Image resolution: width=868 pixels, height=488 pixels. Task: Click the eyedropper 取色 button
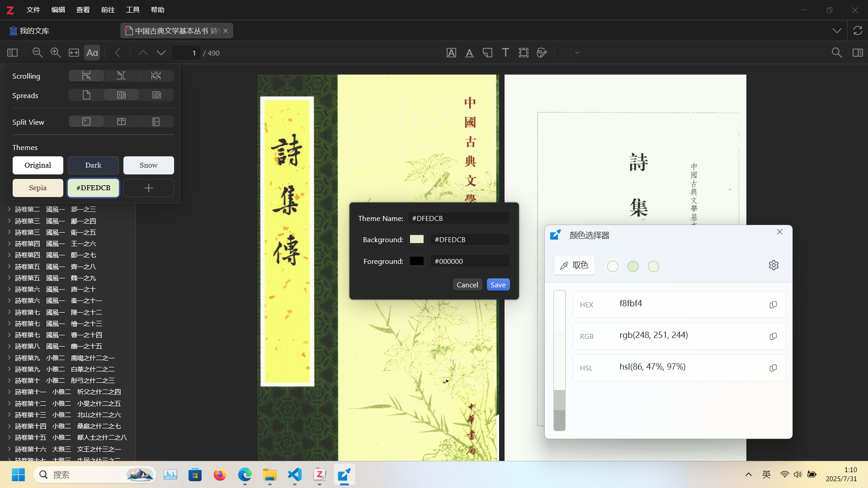tap(574, 265)
